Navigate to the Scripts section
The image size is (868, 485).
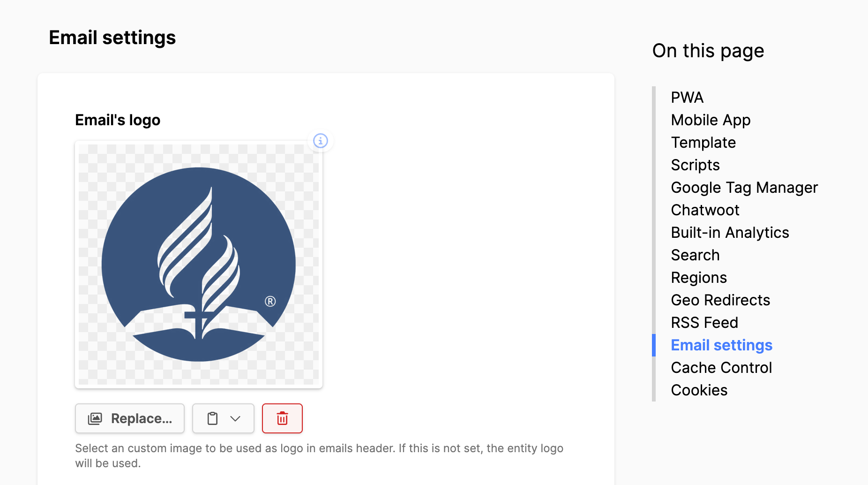695,165
